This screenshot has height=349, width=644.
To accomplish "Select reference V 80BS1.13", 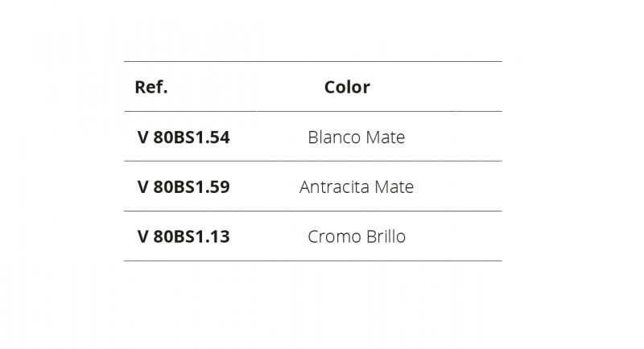I will pyautogui.click(x=184, y=236).
